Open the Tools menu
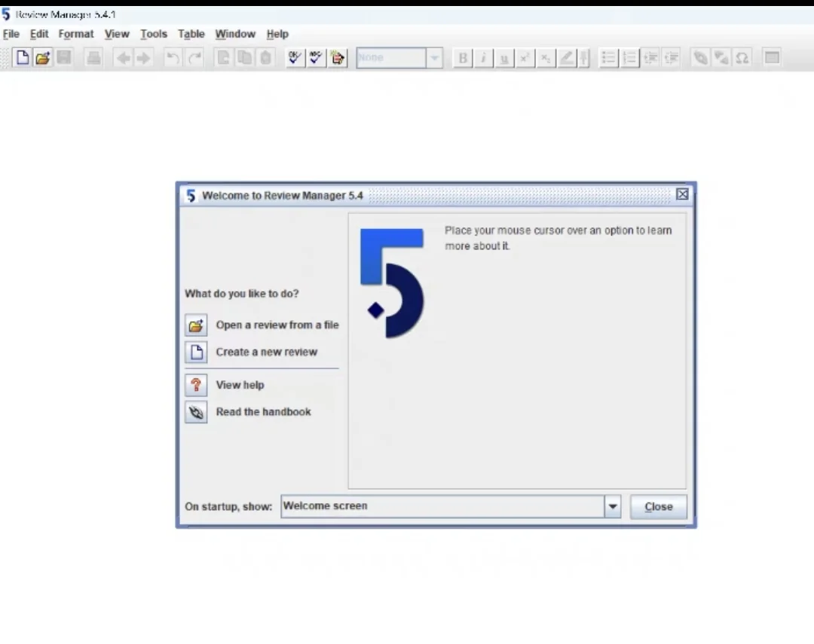 (154, 34)
